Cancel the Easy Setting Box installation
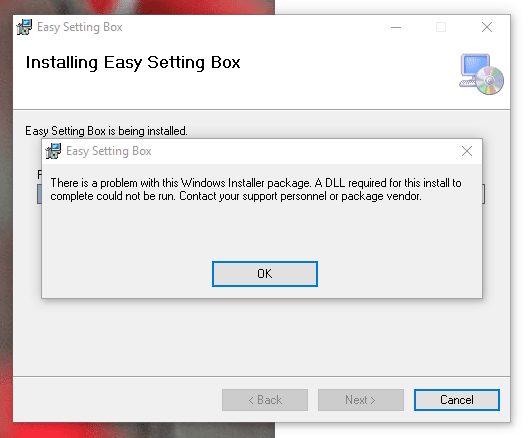 point(457,400)
